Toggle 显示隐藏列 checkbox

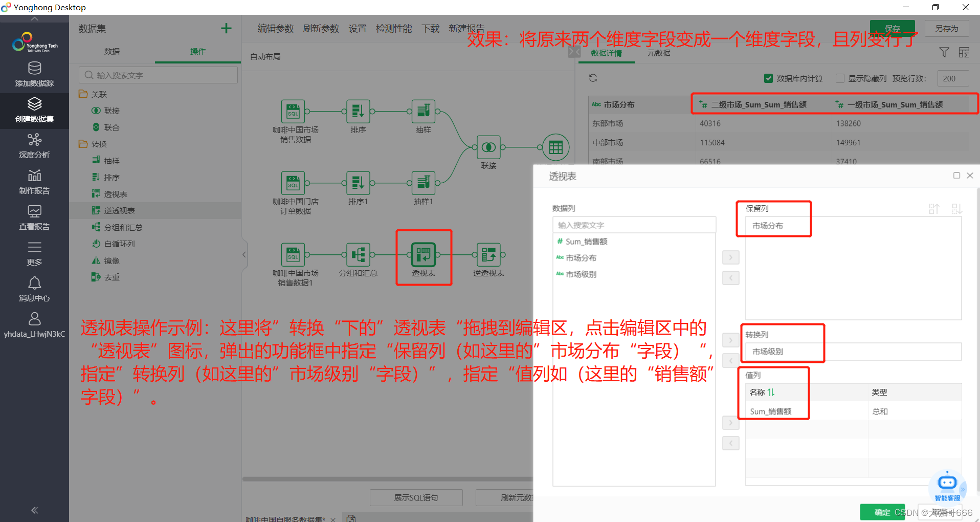pyautogui.click(x=840, y=78)
